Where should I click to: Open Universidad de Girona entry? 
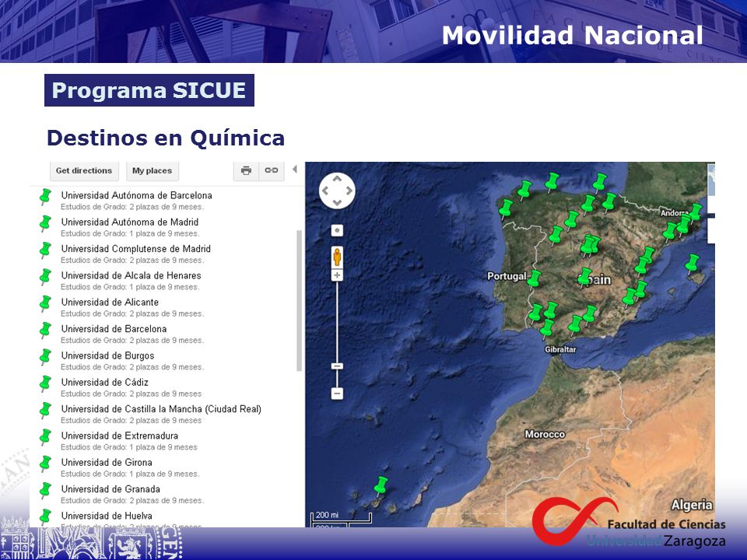click(107, 462)
